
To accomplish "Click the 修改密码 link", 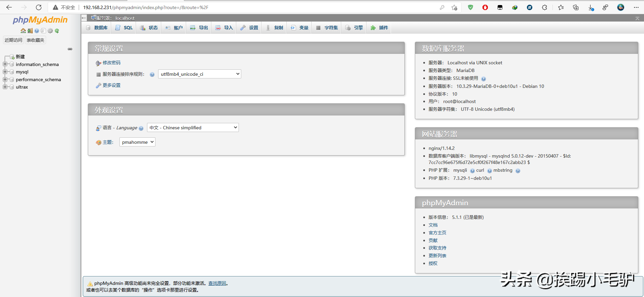I will point(111,63).
